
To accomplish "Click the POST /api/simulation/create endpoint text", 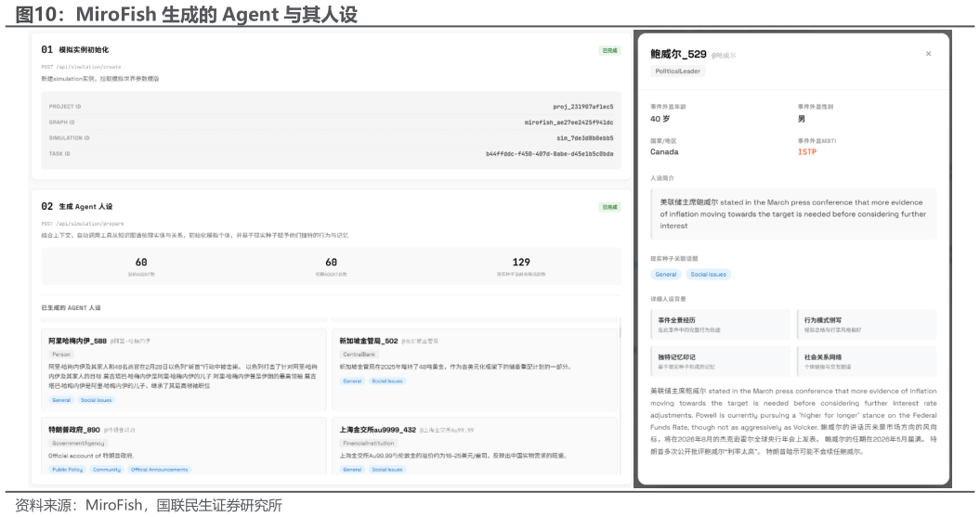I will tap(81, 67).
